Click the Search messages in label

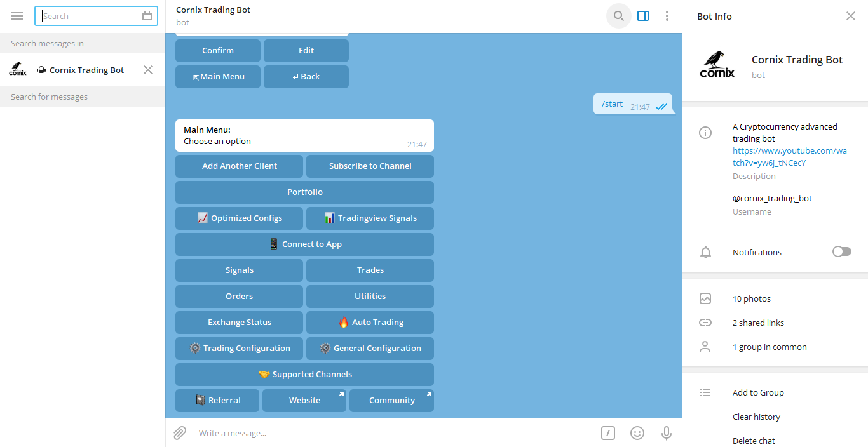pos(48,43)
